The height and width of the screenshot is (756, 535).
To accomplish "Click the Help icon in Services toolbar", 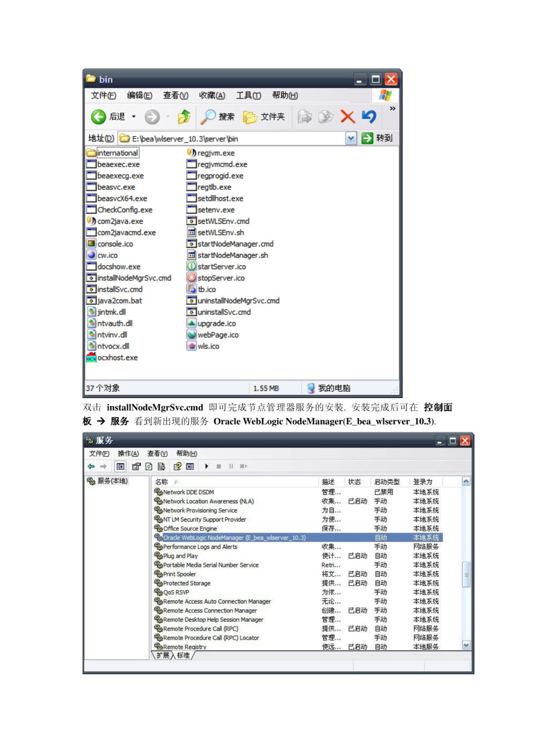I will (177, 467).
